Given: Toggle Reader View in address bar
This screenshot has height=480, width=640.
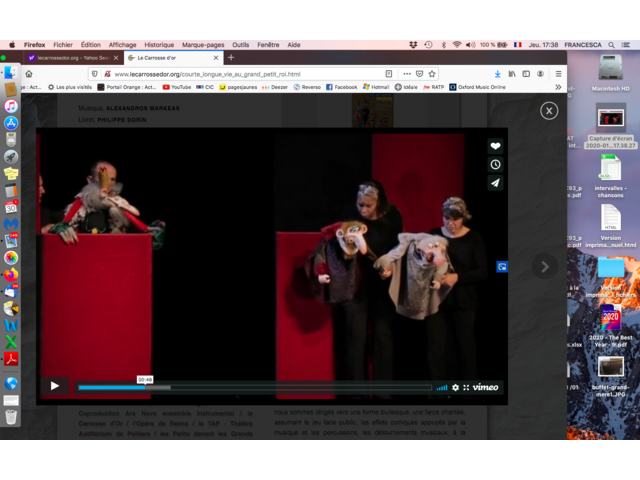Looking at the screenshot, I should coord(389,74).
